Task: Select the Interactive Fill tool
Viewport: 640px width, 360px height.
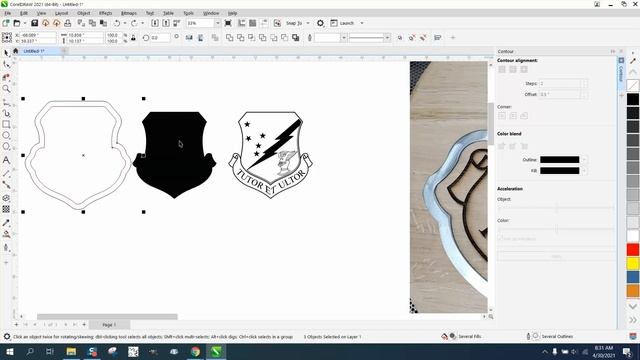Action: click(x=6, y=234)
